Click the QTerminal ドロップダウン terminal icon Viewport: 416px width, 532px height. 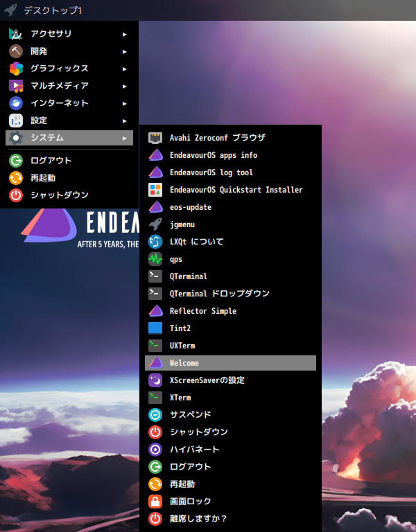coord(155,294)
